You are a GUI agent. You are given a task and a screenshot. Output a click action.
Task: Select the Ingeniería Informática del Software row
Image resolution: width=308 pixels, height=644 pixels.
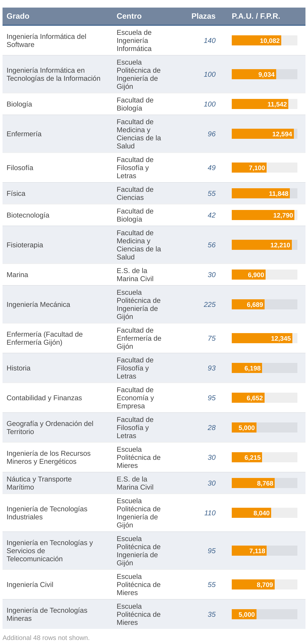click(46, 41)
